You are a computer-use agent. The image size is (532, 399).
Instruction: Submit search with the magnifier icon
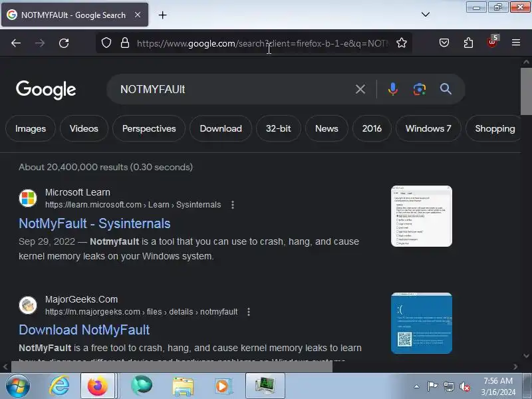point(446,89)
